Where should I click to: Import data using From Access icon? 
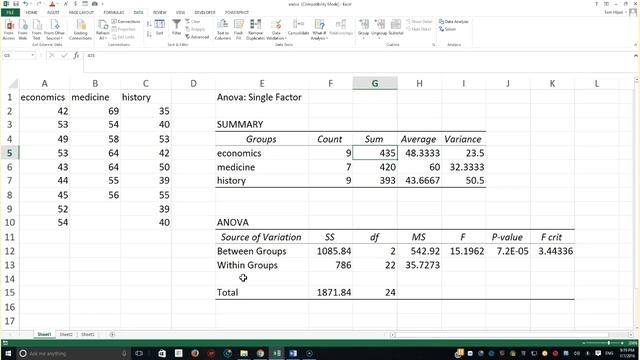tap(9, 29)
